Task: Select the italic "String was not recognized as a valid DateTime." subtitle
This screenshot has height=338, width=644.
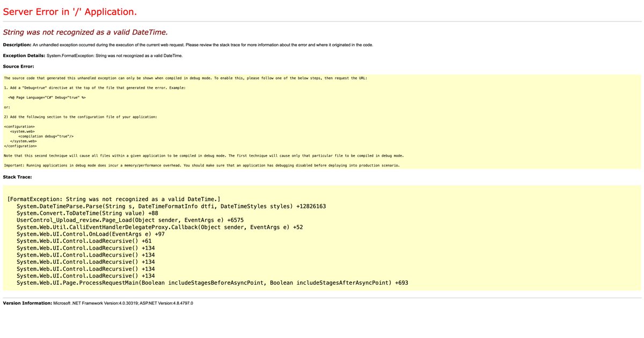Action: click(x=85, y=32)
